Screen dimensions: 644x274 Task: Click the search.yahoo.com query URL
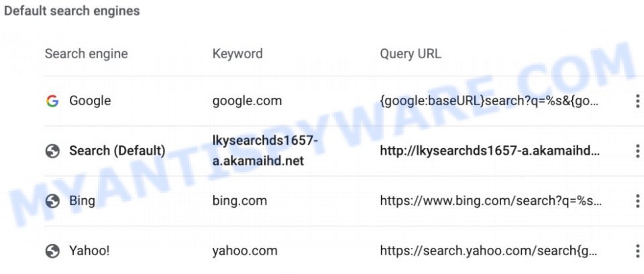click(488, 251)
